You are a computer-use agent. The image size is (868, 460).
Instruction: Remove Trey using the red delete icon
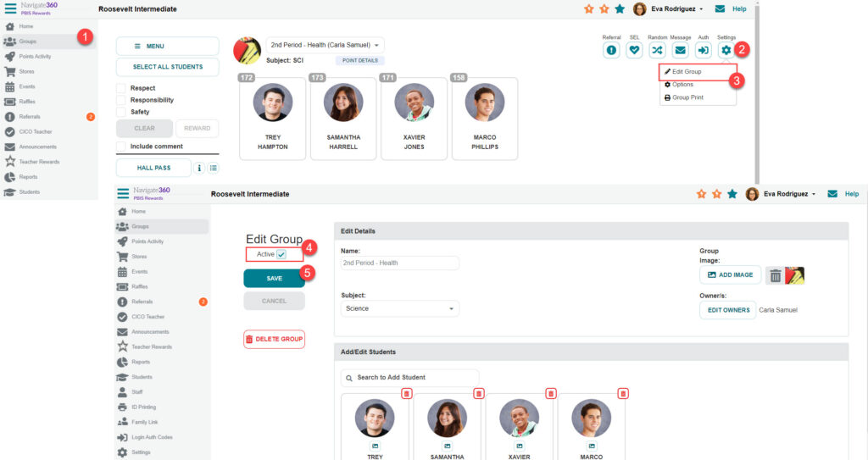click(x=407, y=393)
